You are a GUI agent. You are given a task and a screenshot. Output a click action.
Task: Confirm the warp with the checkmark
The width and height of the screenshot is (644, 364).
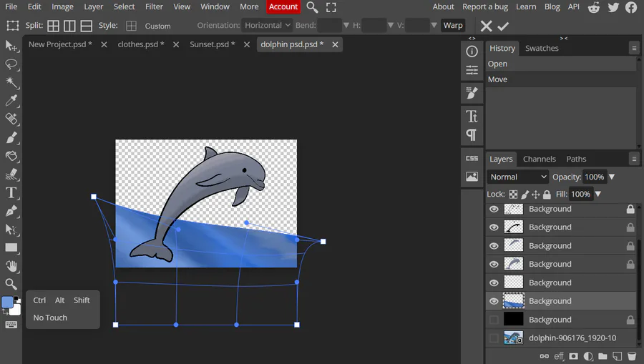point(503,26)
